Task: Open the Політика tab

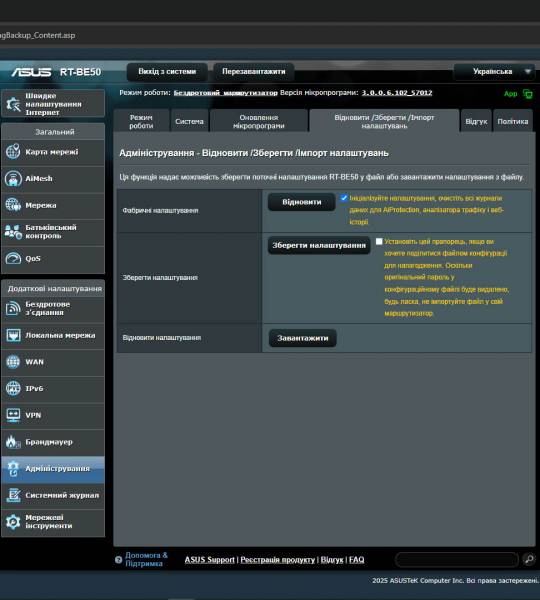Action: (512, 121)
